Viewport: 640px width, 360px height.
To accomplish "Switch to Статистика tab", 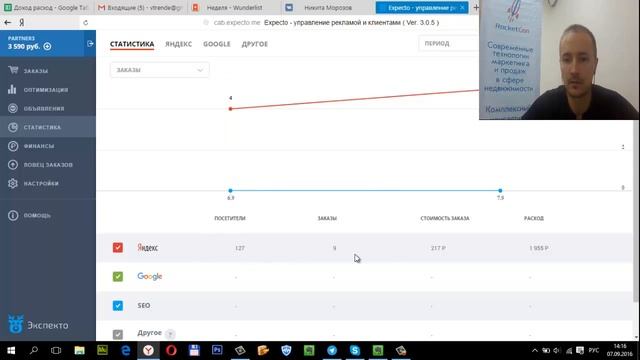I will [132, 44].
